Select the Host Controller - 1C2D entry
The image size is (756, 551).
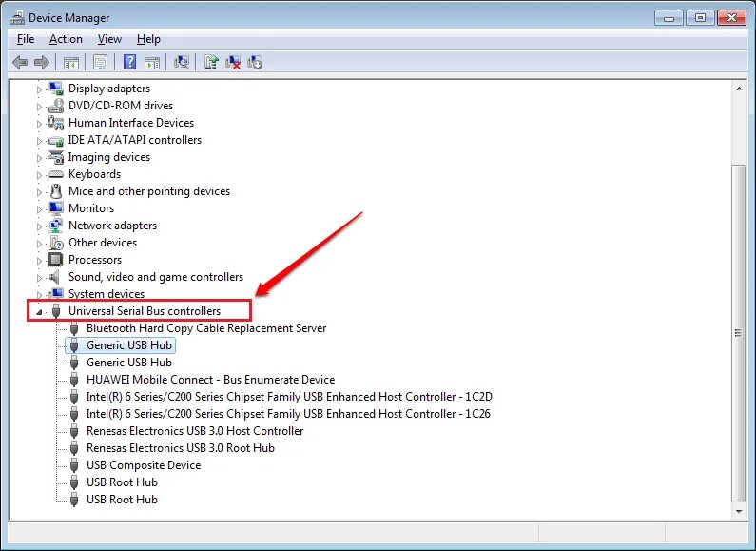coord(289,397)
